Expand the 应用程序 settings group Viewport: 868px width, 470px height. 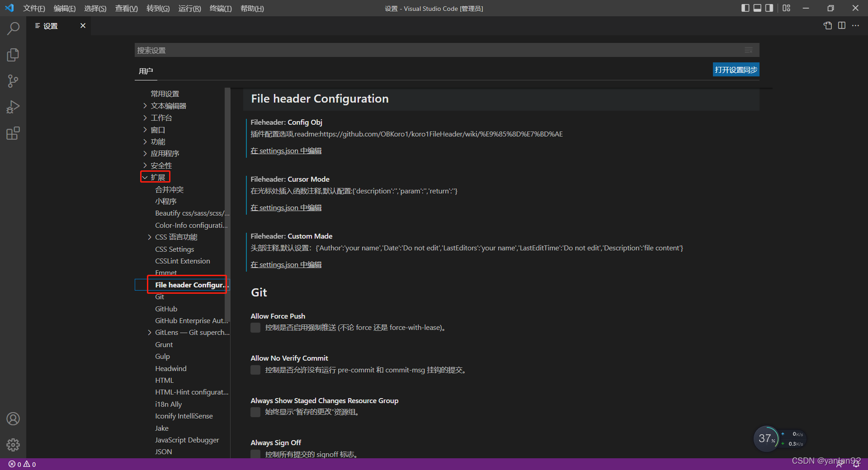click(x=145, y=154)
